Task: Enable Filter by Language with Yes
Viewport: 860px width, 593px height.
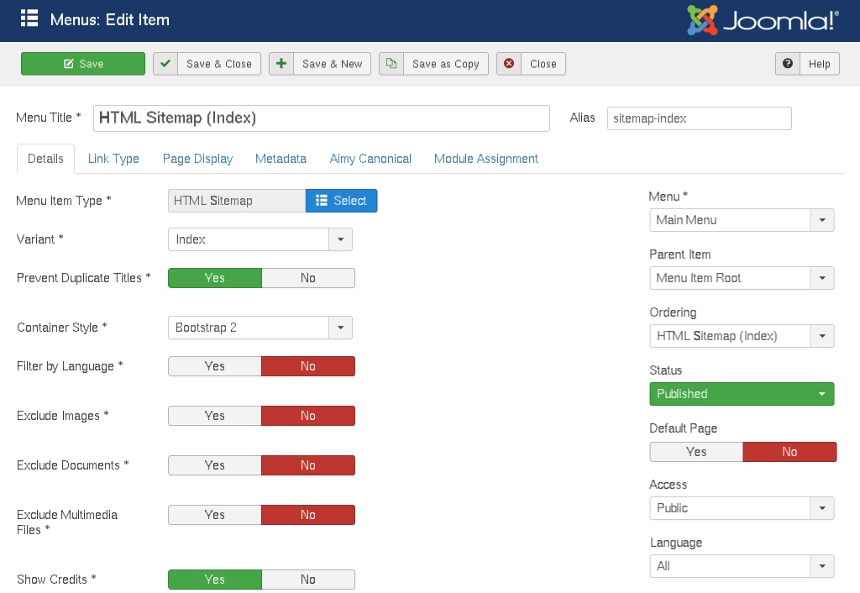Action: tap(214, 366)
